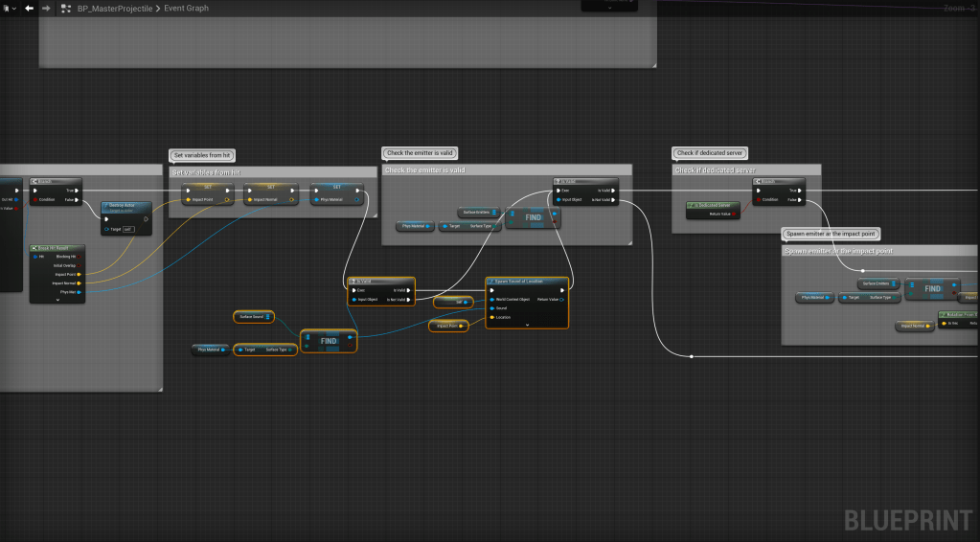Select the Is Dedicated Server node

click(x=713, y=205)
